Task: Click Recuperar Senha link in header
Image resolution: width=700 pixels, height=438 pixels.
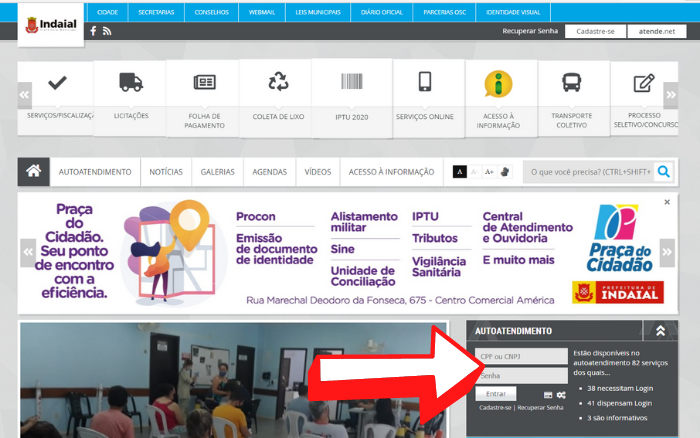Action: (x=530, y=32)
